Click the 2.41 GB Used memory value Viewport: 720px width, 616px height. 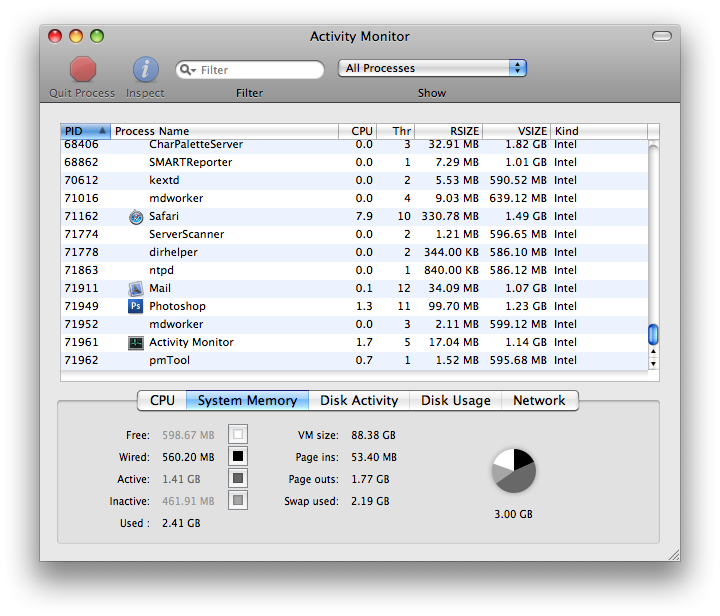click(x=181, y=523)
